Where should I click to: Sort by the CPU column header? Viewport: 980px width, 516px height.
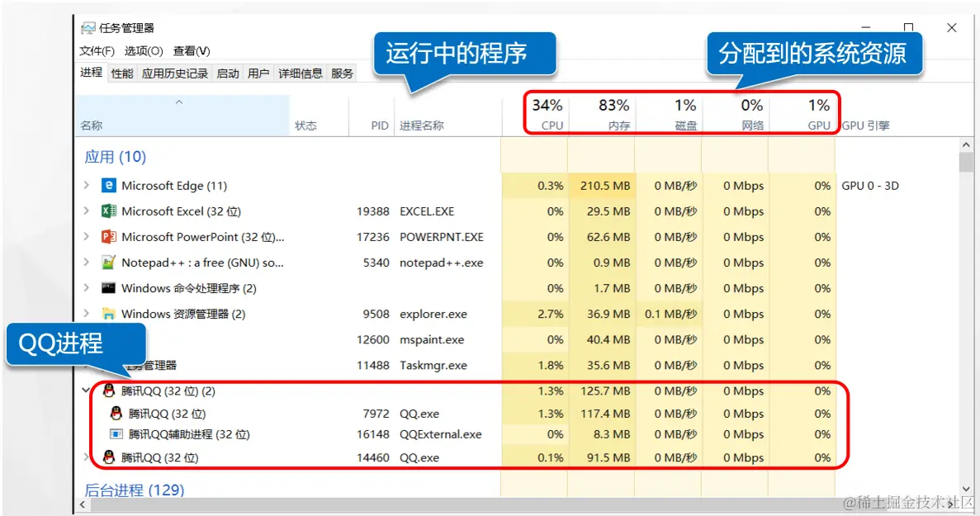[x=535, y=116]
